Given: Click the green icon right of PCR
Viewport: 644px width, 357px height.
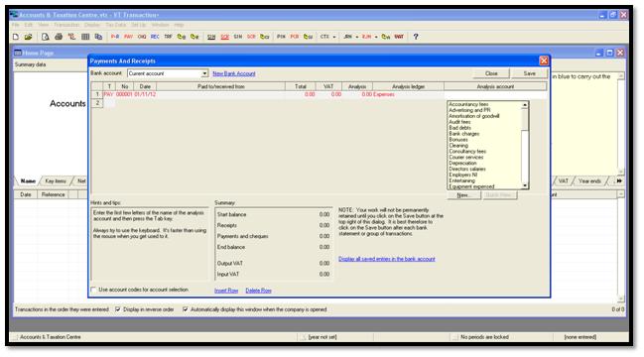Looking at the screenshot, I should (308, 37).
